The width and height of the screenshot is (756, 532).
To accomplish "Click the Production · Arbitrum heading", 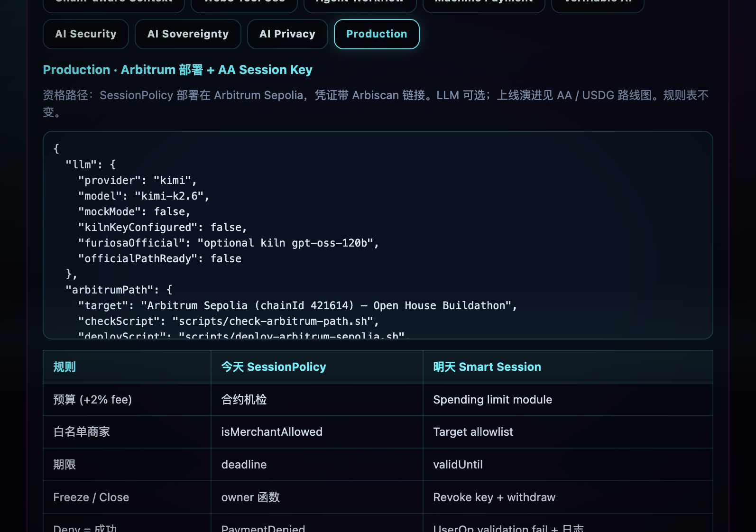I will pos(177,70).
